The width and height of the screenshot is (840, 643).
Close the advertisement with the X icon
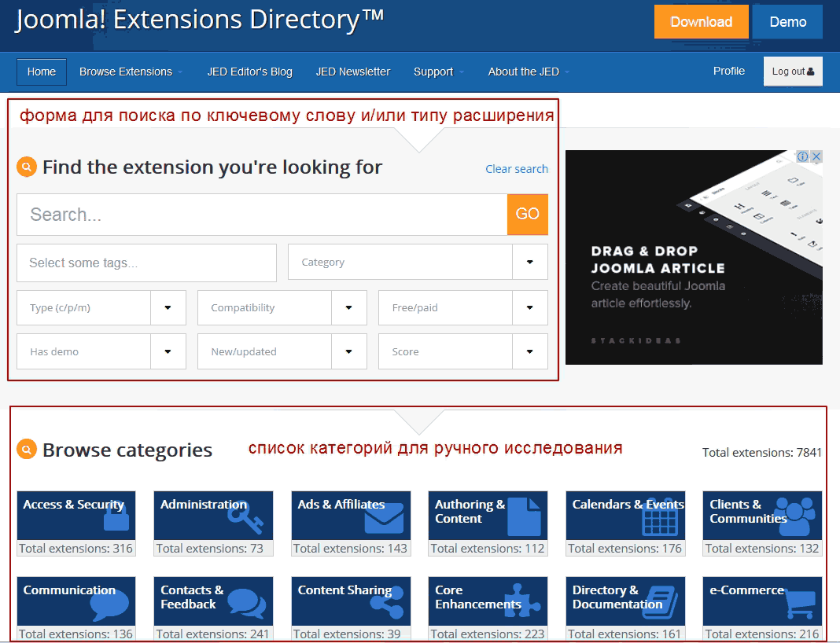pyautogui.click(x=816, y=156)
